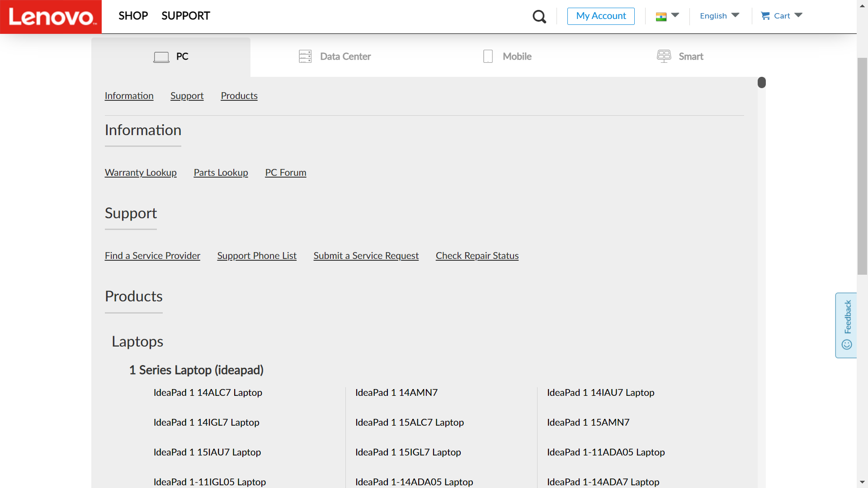Click the Data Center server icon
Screen dimensions: 868x488
[x=305, y=56]
